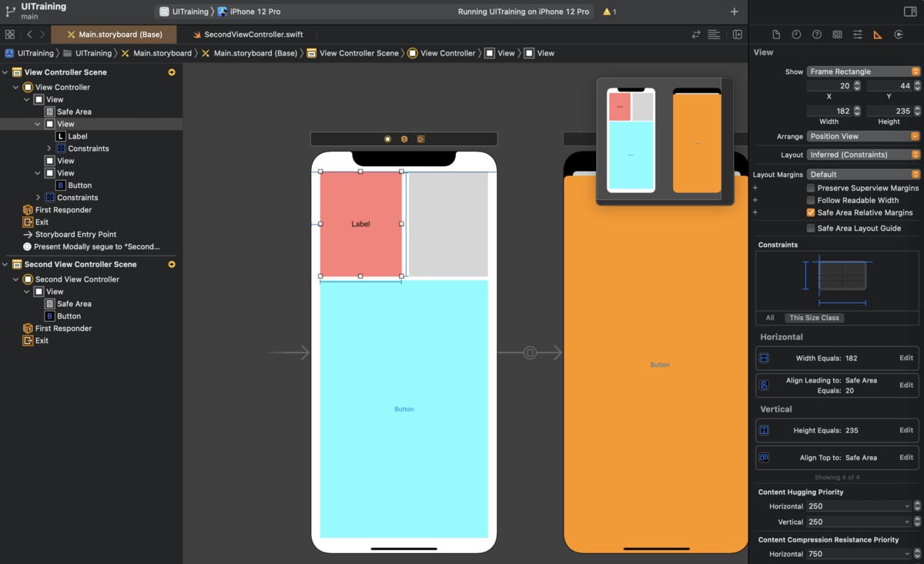Click the modal segue icon on canvas
The width and height of the screenshot is (924, 564).
[x=530, y=353]
